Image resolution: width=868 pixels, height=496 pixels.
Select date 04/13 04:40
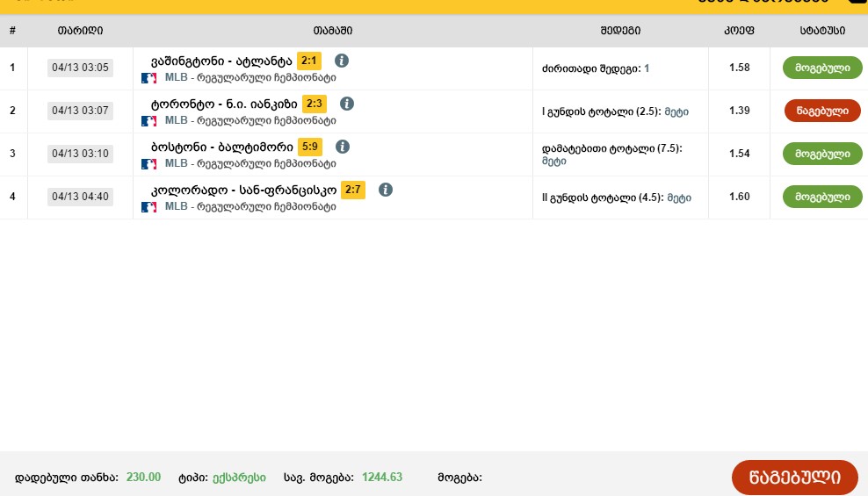80,197
